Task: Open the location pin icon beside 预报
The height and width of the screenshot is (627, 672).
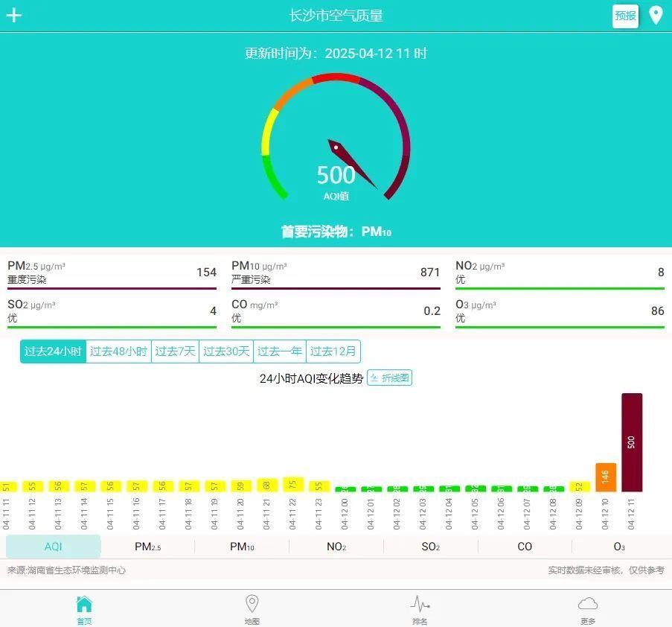Action: (x=656, y=15)
